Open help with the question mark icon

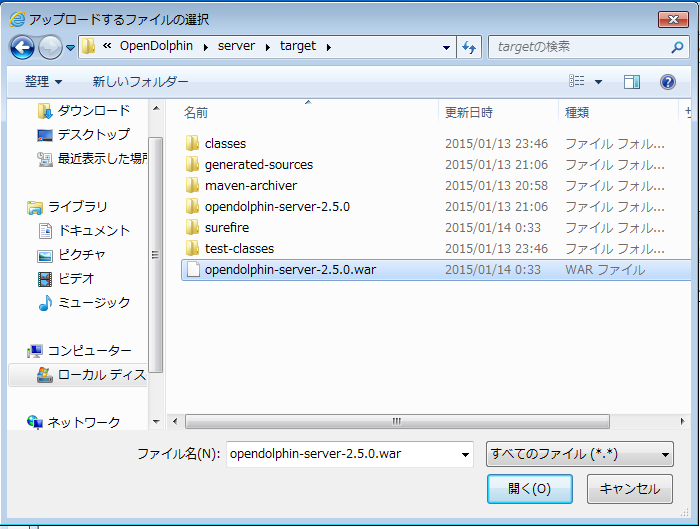[x=667, y=82]
